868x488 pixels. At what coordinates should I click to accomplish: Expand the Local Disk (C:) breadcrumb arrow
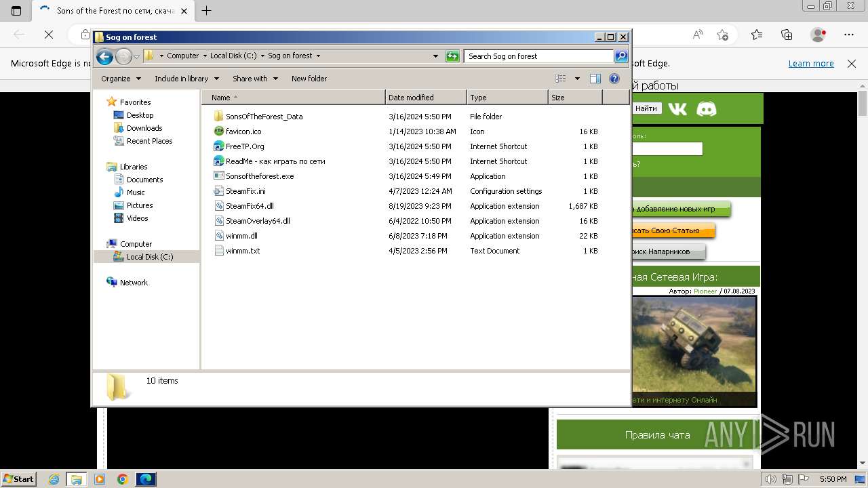(x=262, y=56)
